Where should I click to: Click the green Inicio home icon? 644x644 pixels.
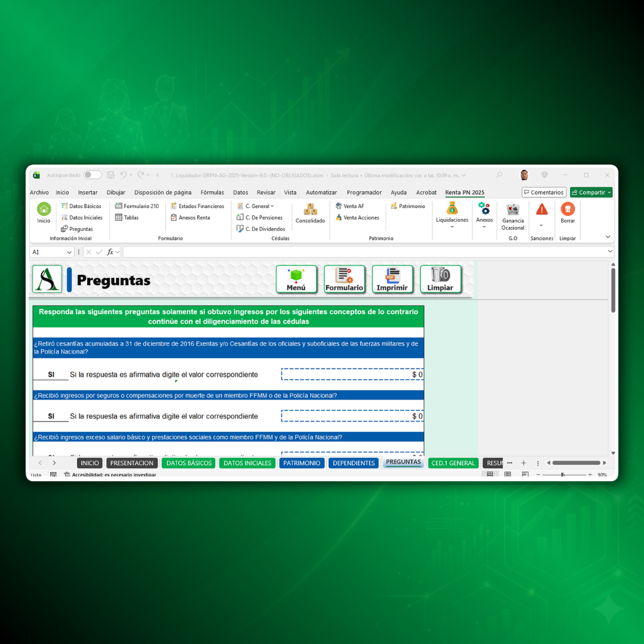[x=44, y=209]
